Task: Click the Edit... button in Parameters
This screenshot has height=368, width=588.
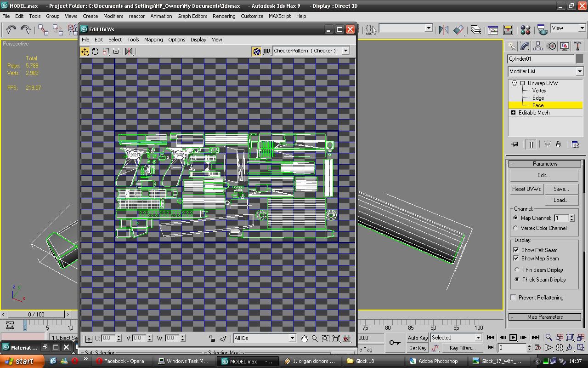Action: tap(543, 175)
